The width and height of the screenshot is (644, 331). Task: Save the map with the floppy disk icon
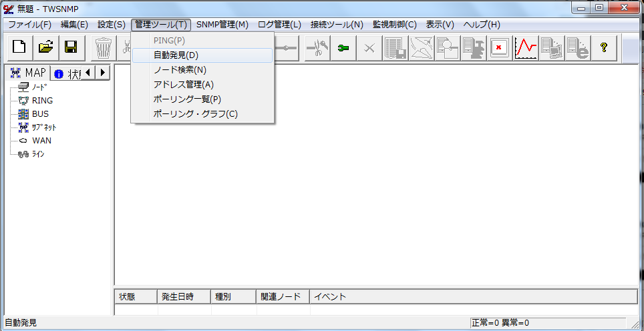tap(71, 48)
